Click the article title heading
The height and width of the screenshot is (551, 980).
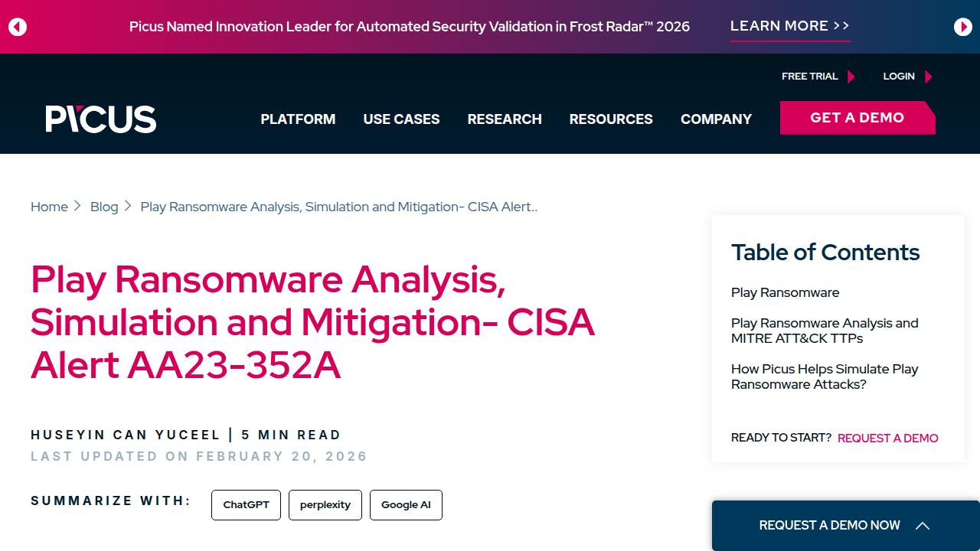click(312, 322)
